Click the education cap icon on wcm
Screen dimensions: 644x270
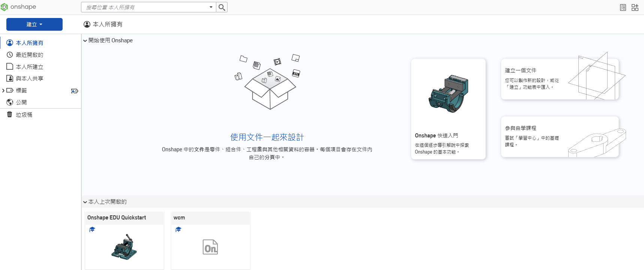pyautogui.click(x=178, y=230)
